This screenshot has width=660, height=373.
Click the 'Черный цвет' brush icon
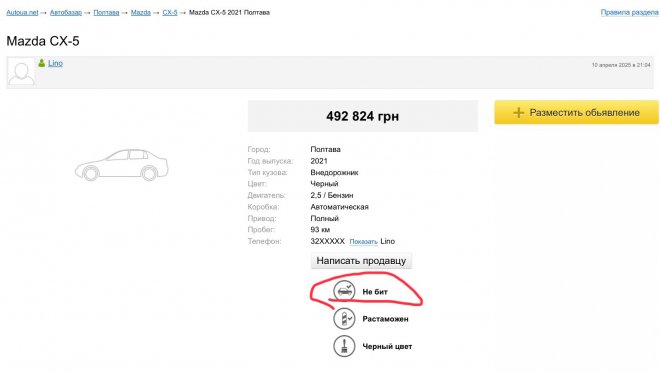tap(344, 346)
